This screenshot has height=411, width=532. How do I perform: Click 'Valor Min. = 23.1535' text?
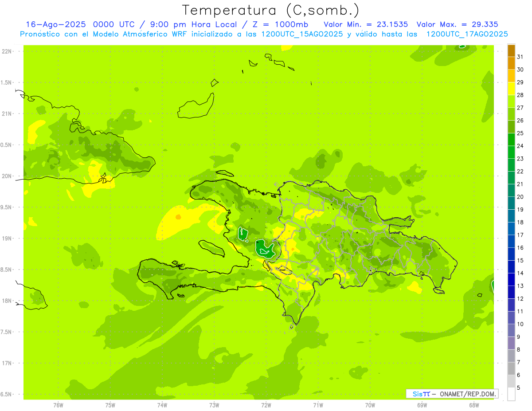366,24
